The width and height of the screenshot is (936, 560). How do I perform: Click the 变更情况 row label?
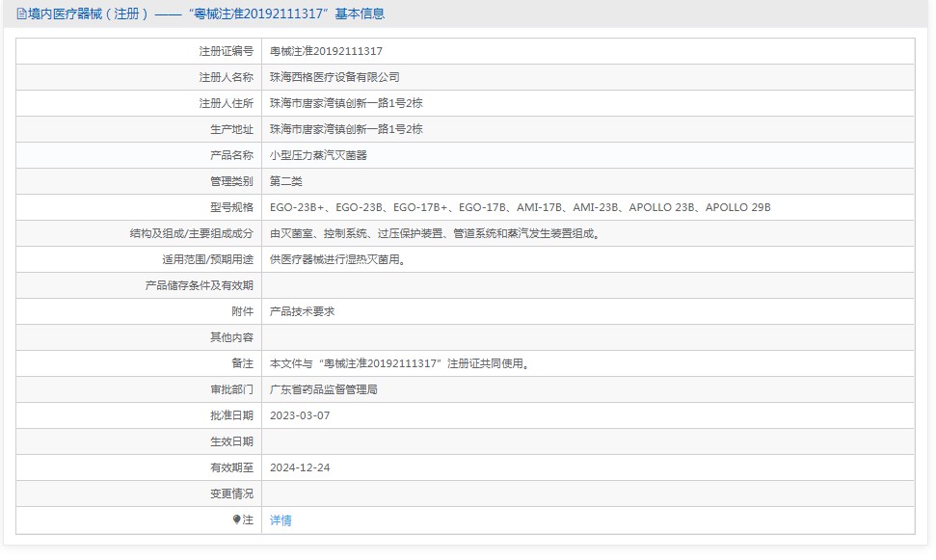[x=231, y=493]
